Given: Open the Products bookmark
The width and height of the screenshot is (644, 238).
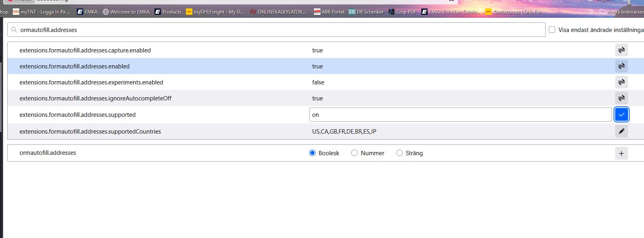Looking at the screenshot, I should 168,12.
